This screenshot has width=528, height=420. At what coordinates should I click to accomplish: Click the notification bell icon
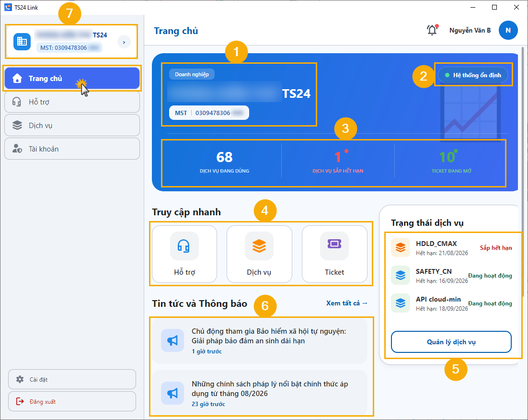click(x=432, y=30)
